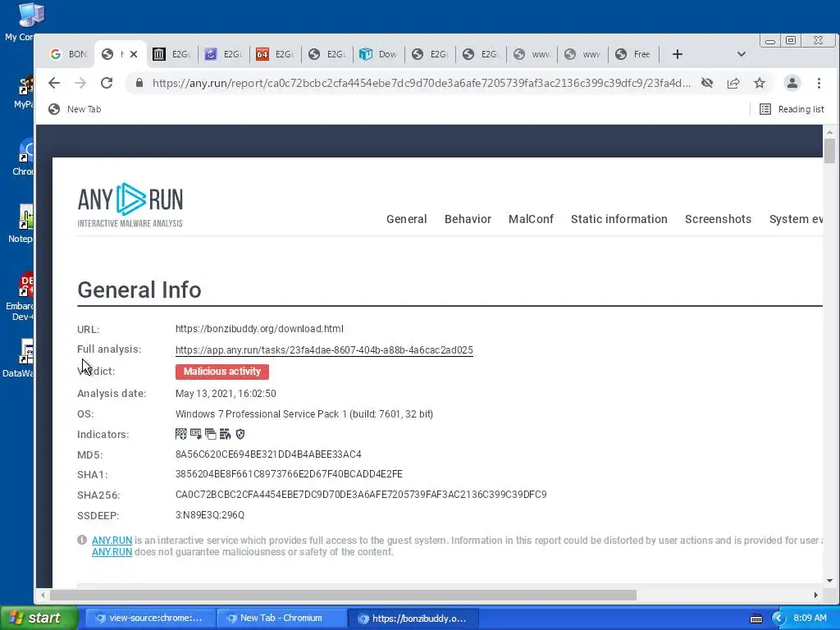Click the EXE download indicator icon
The image size is (840, 630).
pos(196,434)
